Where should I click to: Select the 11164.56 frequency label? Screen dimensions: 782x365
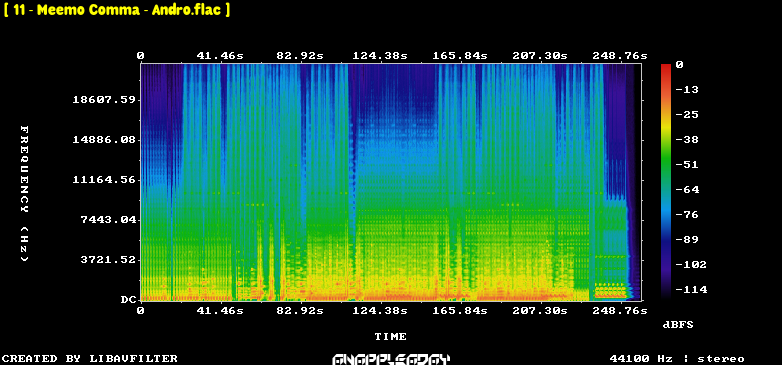(x=104, y=180)
